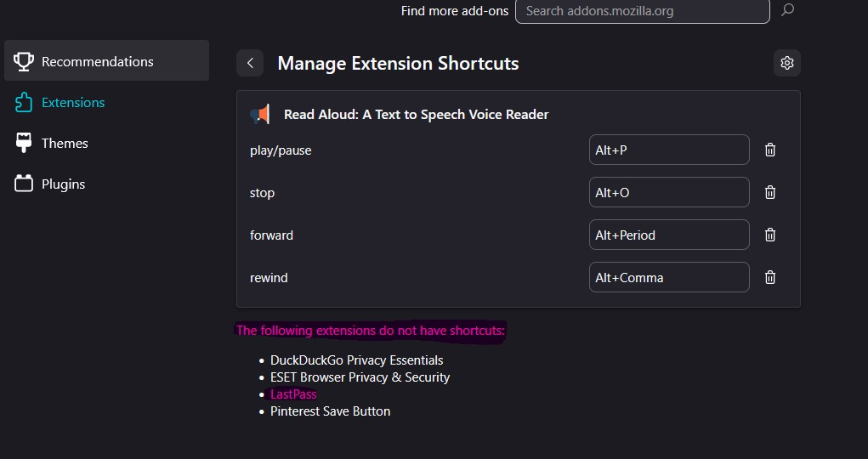Image resolution: width=868 pixels, height=459 pixels.
Task: Clear the forward shortcut via trash icon
Action: click(x=770, y=235)
